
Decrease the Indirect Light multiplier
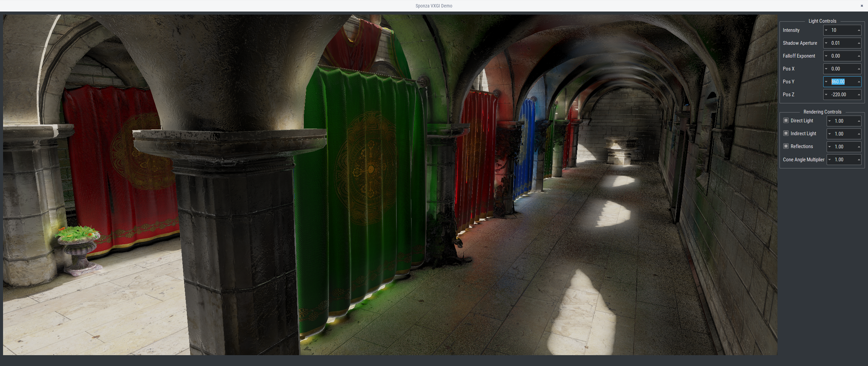coord(829,134)
